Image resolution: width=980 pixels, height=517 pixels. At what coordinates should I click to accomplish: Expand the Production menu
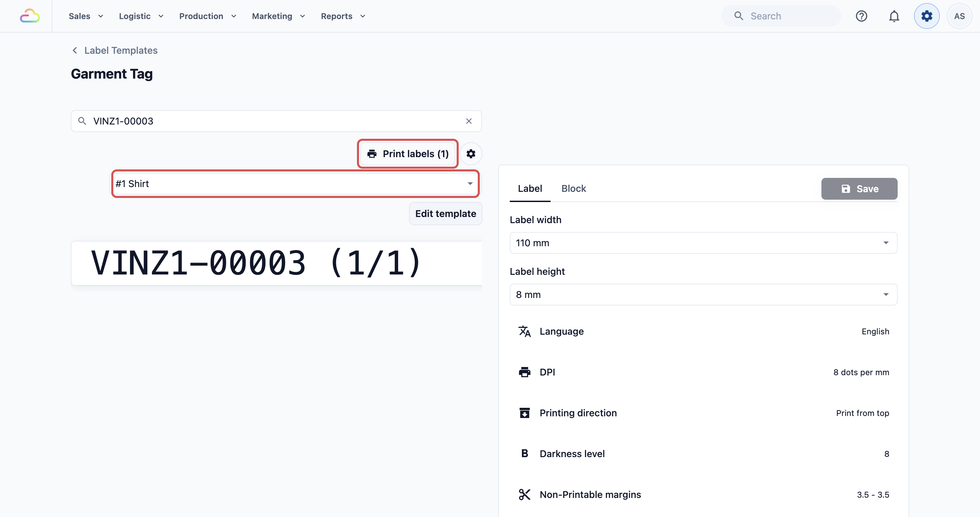pos(208,16)
